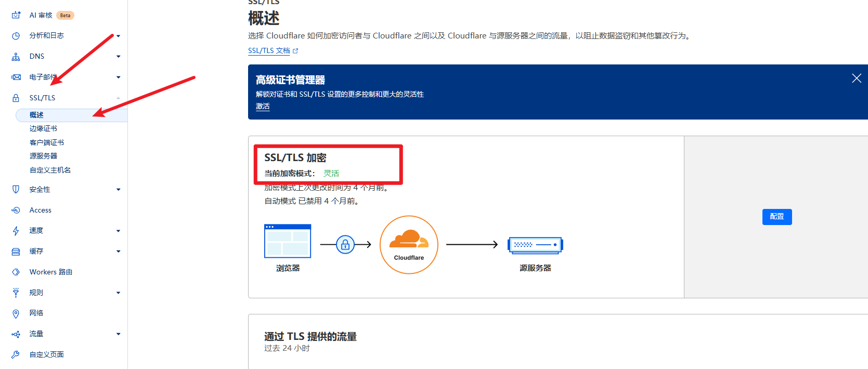Viewport: 868px width, 369px height.
Task: Click the 网络 location pin icon
Action: click(x=16, y=313)
